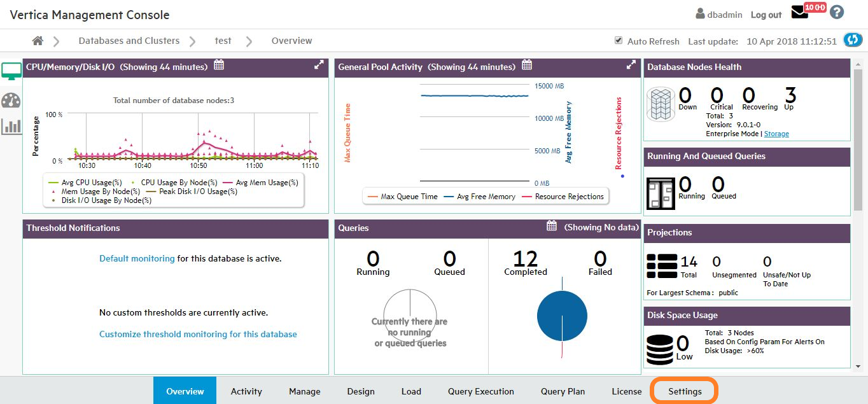
Task: Expand the General Pool Activity panel
Action: tap(631, 65)
